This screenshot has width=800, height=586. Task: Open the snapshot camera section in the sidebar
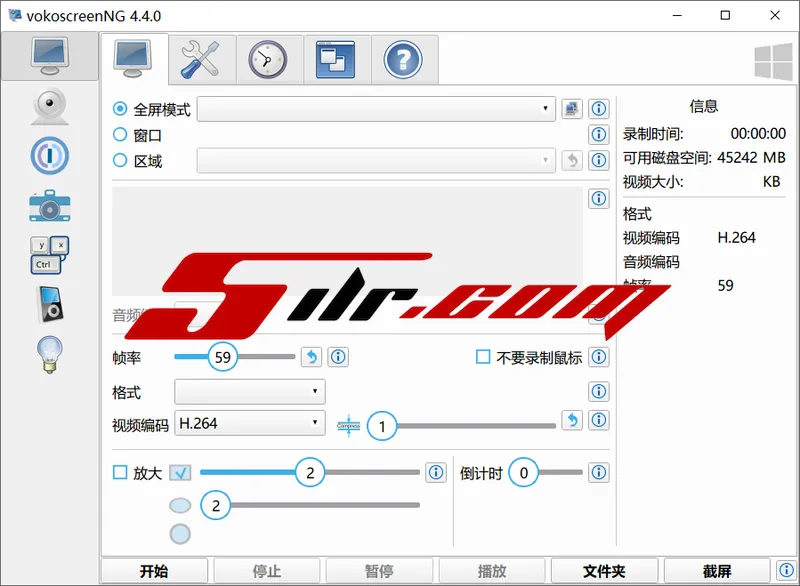tap(49, 206)
